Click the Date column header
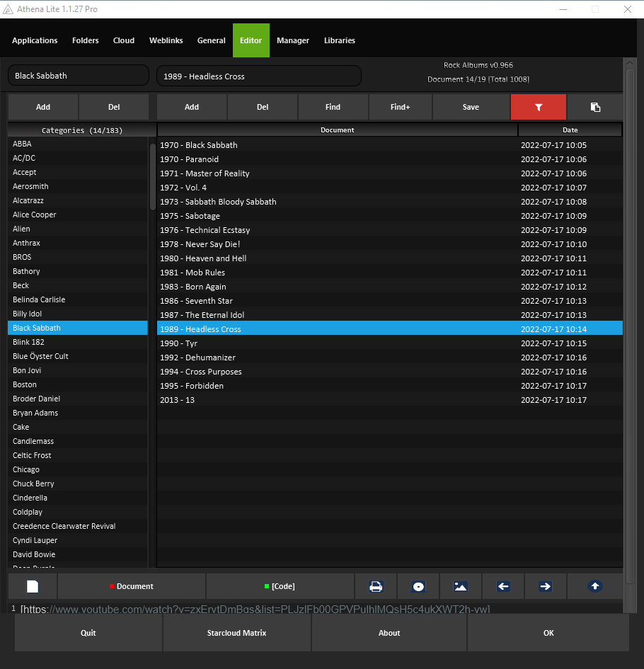 point(570,130)
